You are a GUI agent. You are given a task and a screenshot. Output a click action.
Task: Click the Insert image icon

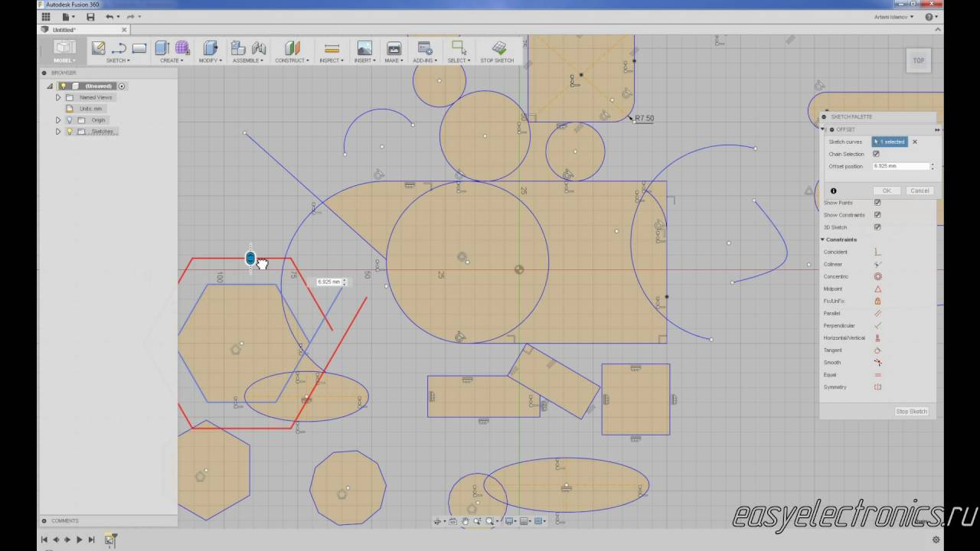364,48
